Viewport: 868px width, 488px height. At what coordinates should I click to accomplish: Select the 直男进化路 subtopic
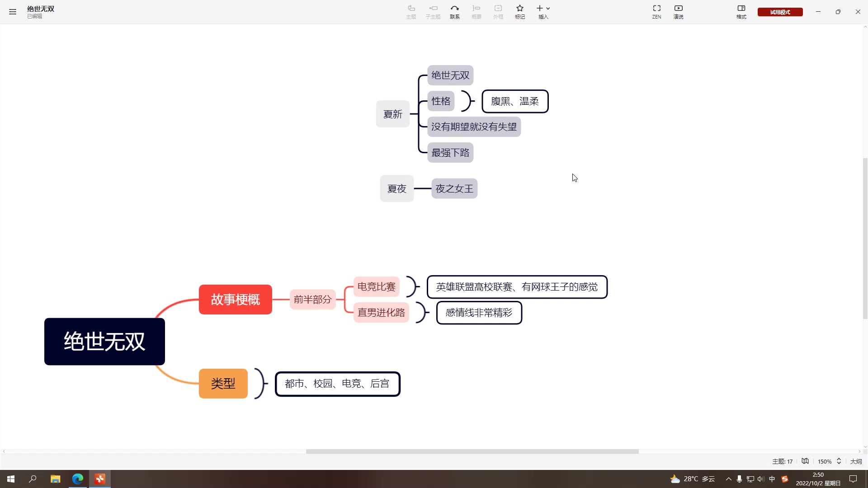pos(381,313)
